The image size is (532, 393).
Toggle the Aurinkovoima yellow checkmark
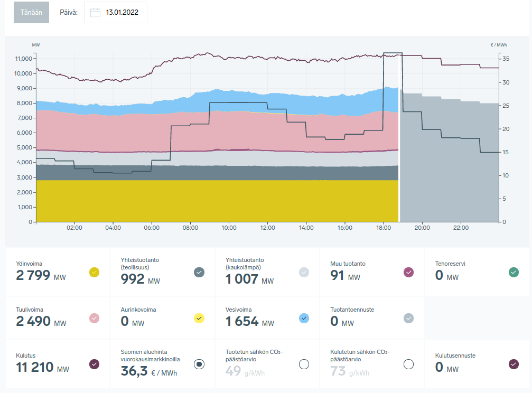pos(199,318)
